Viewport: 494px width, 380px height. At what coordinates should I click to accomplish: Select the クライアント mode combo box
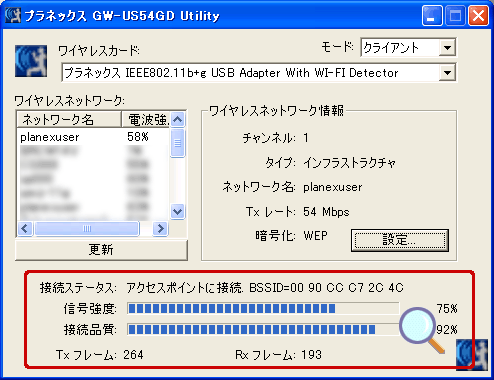(408, 48)
